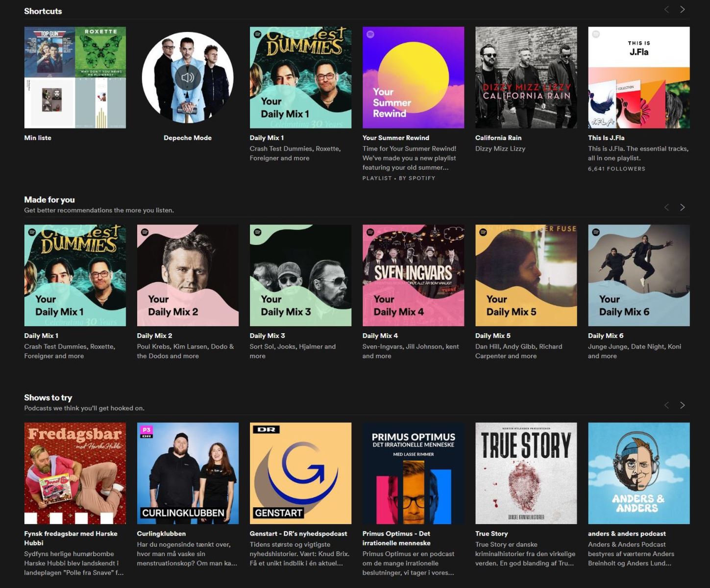The height and width of the screenshot is (588, 710).
Task: Open Daily Mix 2 cover art
Action: (188, 275)
